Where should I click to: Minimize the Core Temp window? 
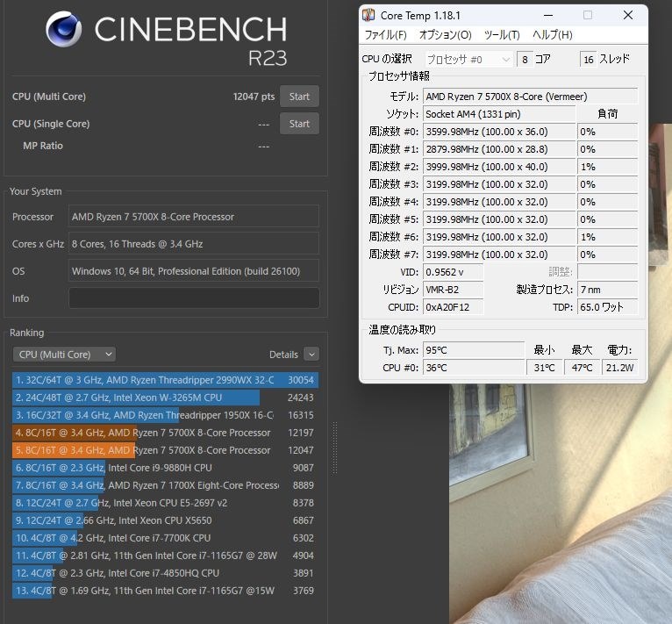548,16
